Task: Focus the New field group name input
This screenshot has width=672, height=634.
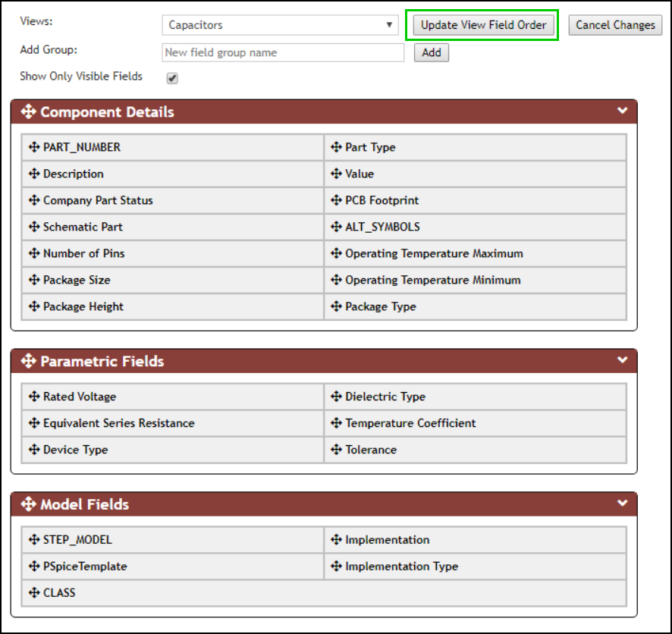Action: tap(283, 52)
